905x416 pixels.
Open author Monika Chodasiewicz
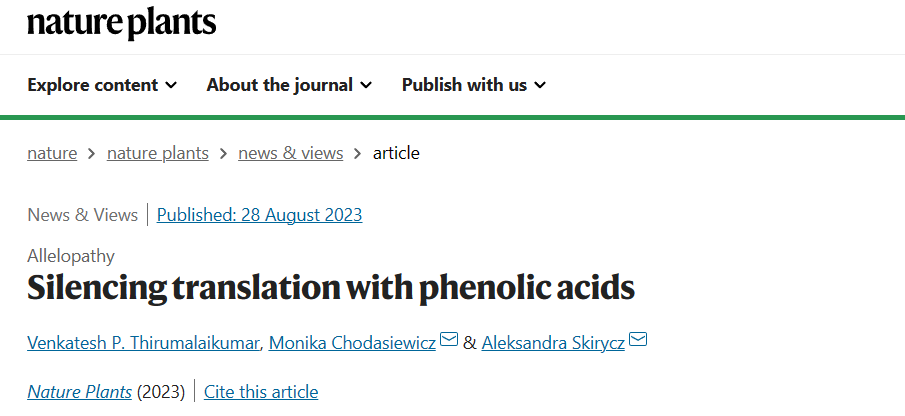[352, 343]
